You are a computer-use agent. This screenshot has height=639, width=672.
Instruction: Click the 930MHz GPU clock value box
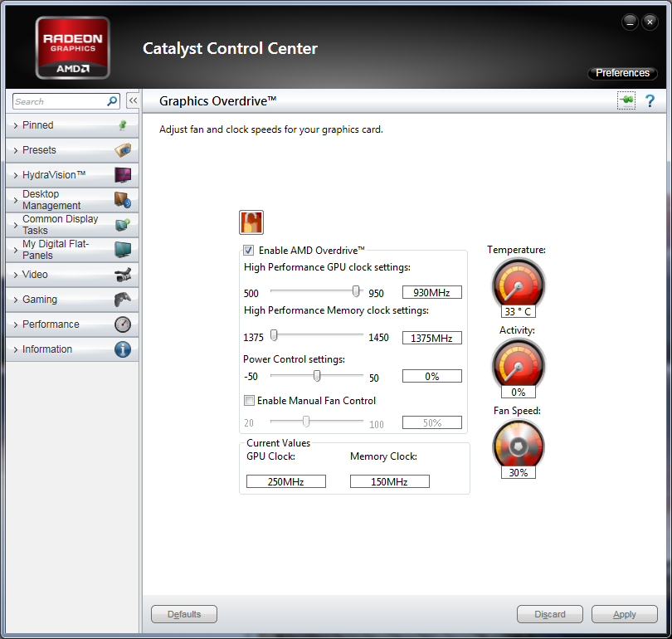point(432,292)
